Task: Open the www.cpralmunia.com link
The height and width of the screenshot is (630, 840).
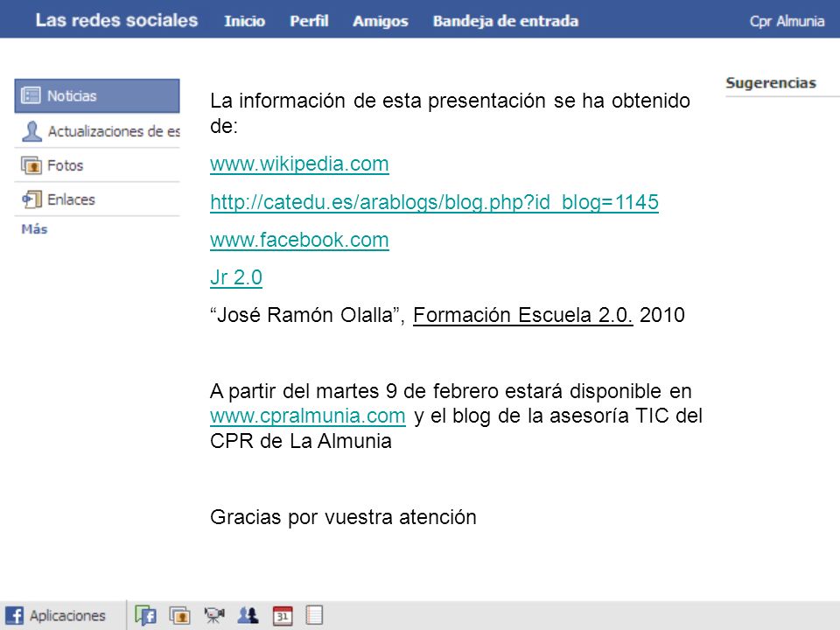Action: tap(308, 416)
